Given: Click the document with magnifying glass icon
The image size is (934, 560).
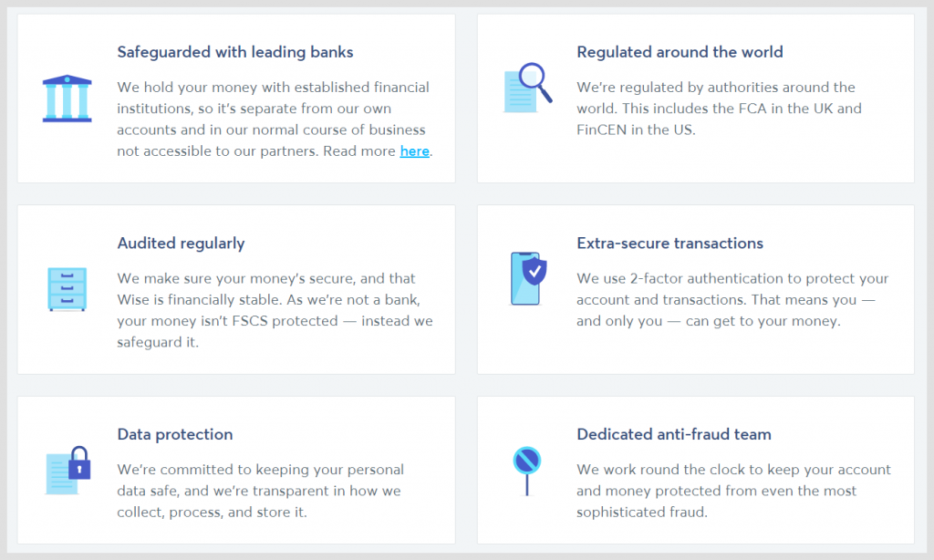Looking at the screenshot, I should (x=528, y=88).
